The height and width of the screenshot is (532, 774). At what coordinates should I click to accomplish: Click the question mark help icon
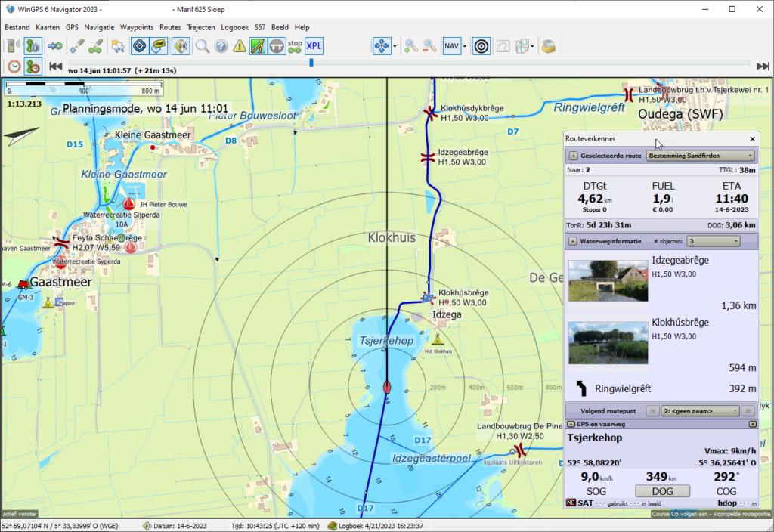[x=221, y=46]
